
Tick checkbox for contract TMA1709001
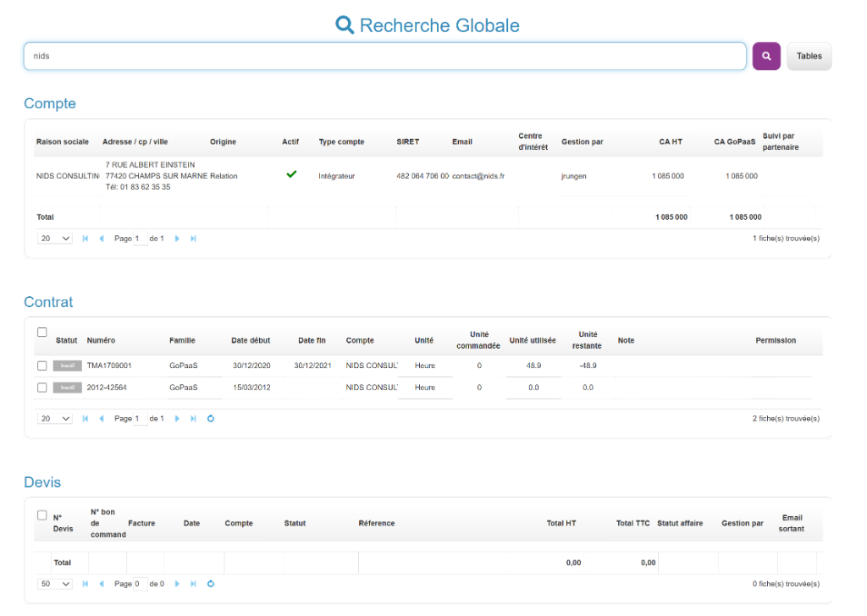click(x=42, y=366)
